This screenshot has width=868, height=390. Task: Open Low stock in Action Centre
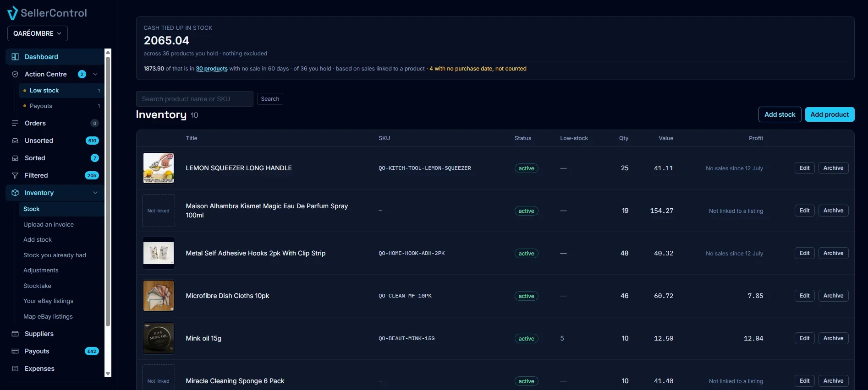click(61, 91)
